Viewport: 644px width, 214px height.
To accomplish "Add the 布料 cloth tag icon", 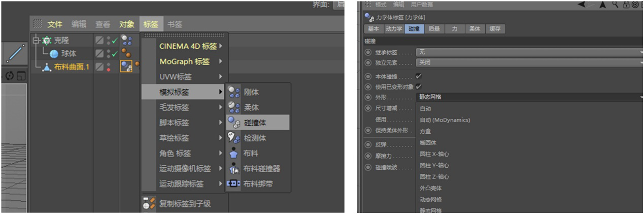I will (233, 153).
